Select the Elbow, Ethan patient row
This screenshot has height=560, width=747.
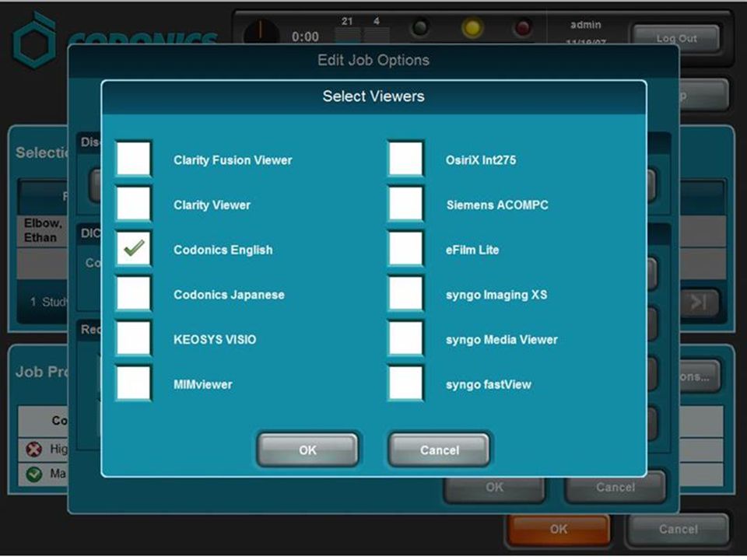point(43,230)
